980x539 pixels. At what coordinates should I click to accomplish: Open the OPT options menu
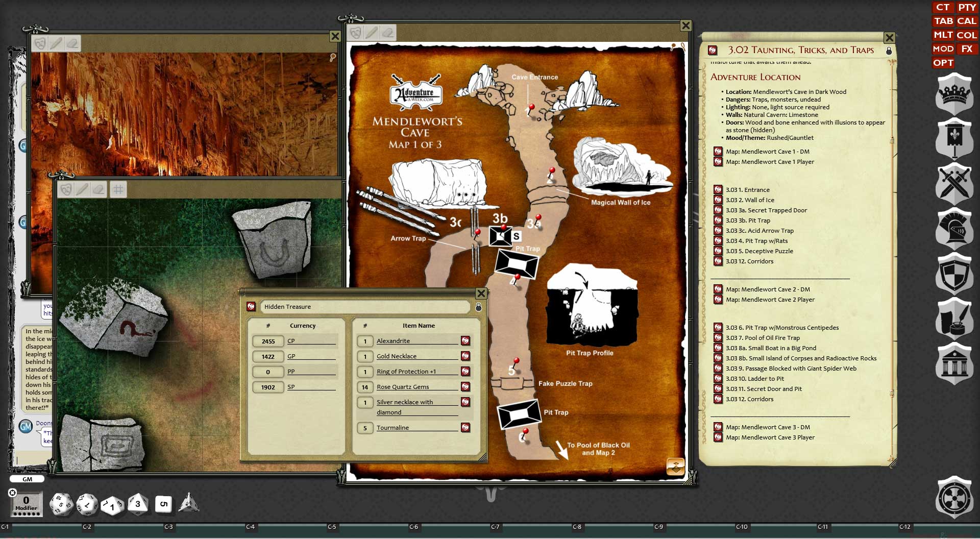943,63
